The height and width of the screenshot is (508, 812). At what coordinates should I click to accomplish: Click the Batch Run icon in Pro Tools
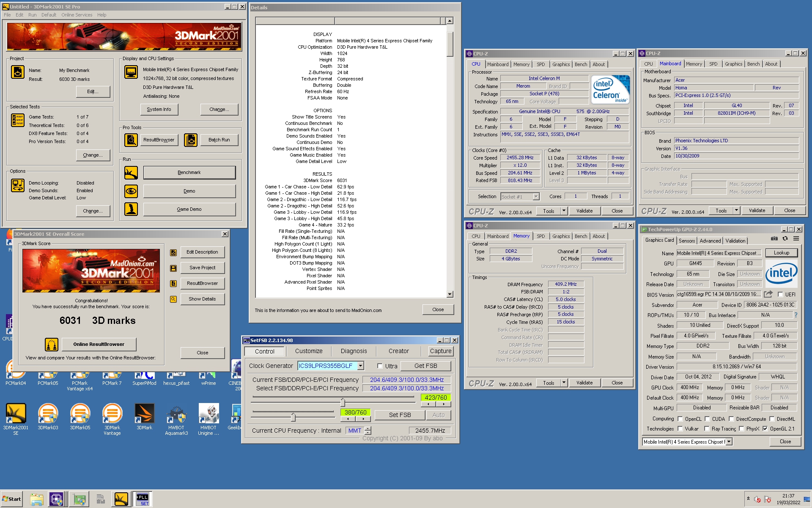tap(191, 140)
